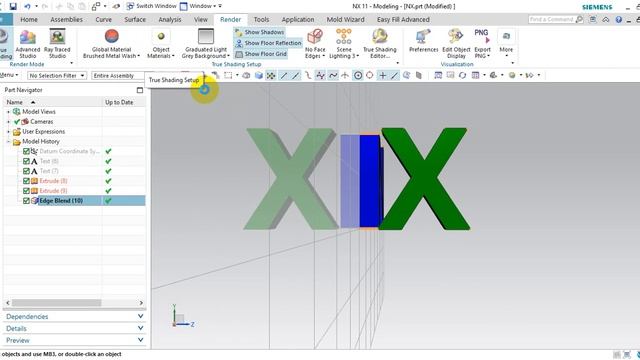Image resolution: width=640 pixels, height=360 pixels.
Task: Expand the Cameras node
Action: point(8,122)
